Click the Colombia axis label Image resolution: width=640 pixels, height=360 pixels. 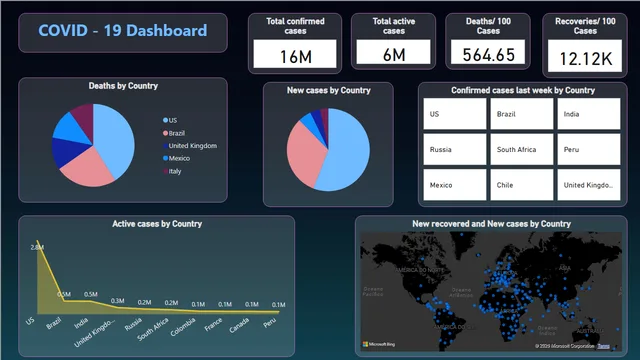(183, 327)
